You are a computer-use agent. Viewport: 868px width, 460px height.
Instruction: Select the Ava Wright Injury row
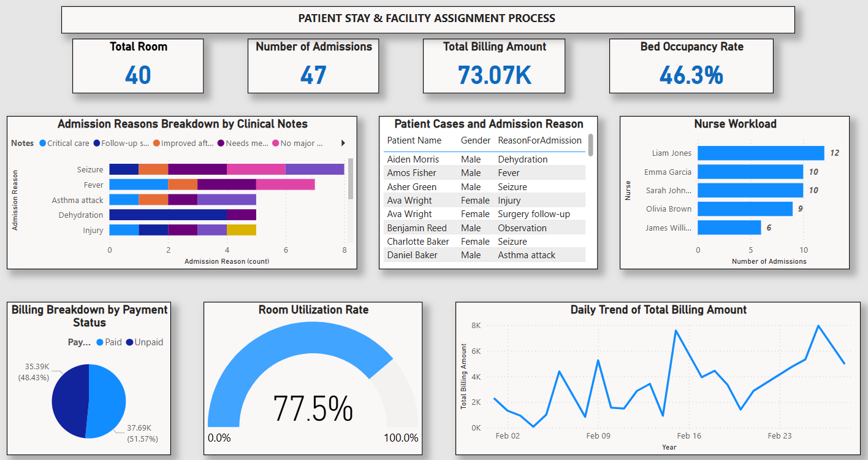460,200
